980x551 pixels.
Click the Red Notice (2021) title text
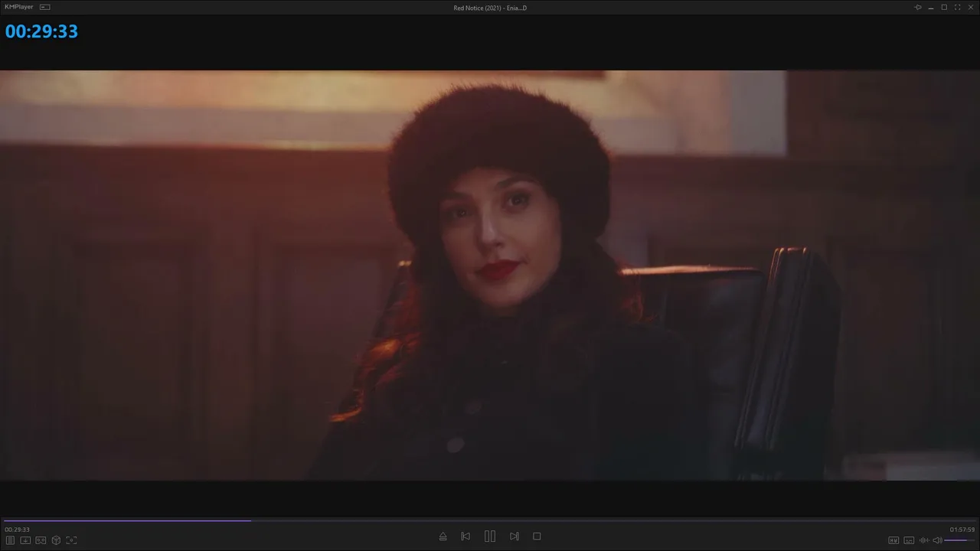click(x=490, y=8)
